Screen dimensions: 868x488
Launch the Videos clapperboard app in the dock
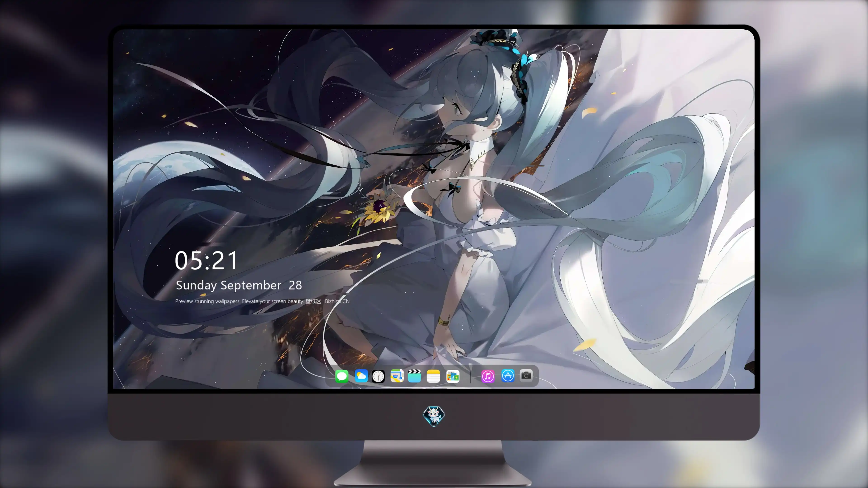point(415,376)
